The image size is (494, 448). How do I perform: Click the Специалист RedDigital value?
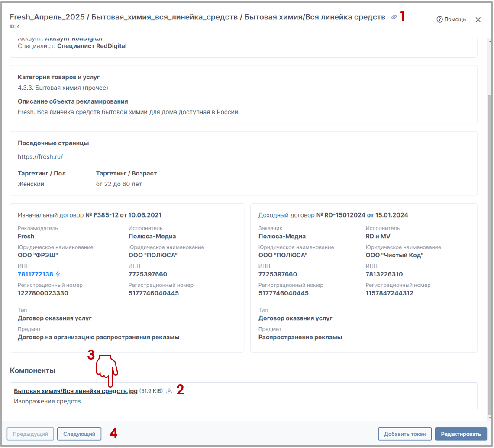92,46
